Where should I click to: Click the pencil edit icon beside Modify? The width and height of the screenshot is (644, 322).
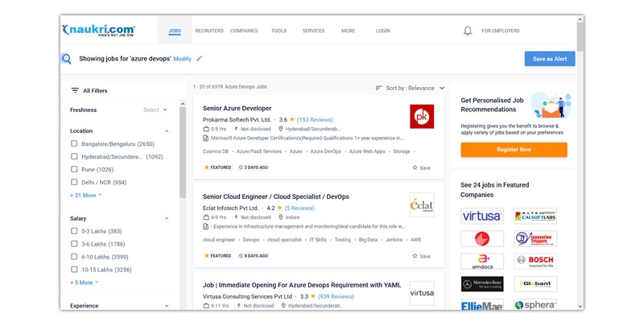[x=200, y=59]
